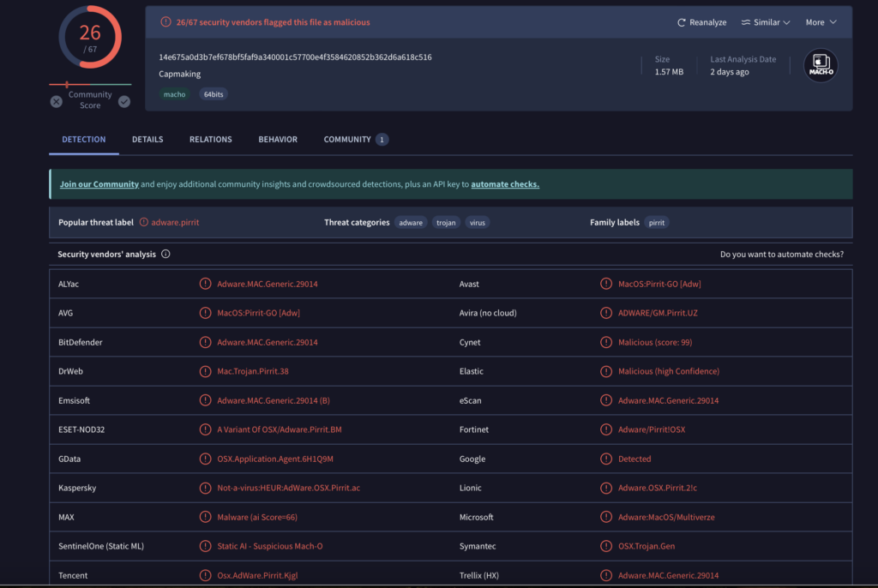Click the pirrit family label chip
The image size is (878, 588).
pyautogui.click(x=656, y=222)
